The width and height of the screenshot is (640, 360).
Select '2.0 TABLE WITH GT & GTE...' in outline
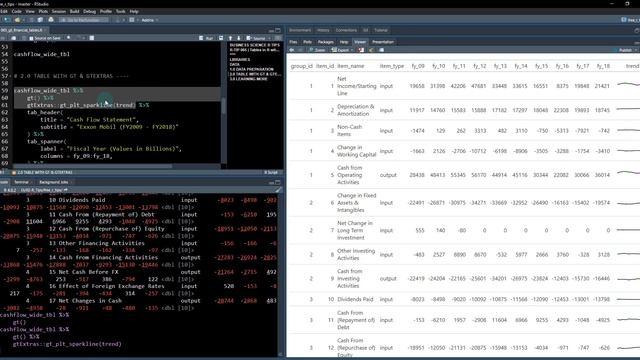coord(255,74)
